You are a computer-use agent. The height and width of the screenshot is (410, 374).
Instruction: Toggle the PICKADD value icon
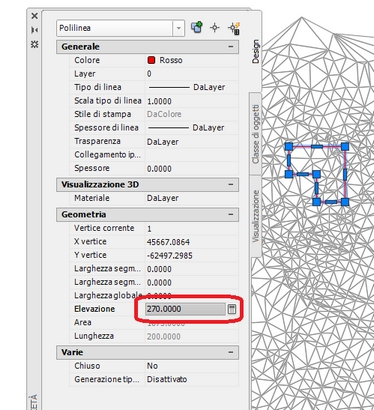pyautogui.click(x=197, y=27)
